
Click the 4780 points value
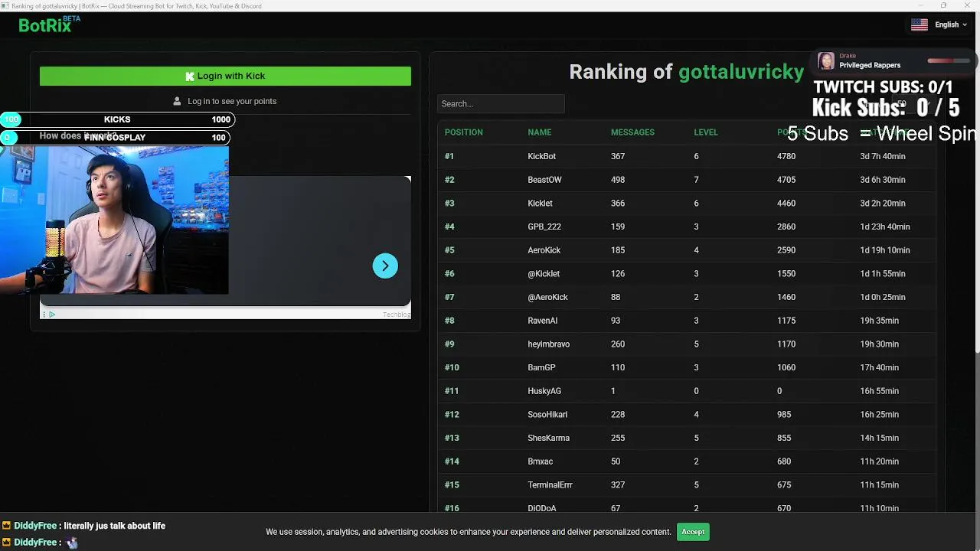point(786,156)
